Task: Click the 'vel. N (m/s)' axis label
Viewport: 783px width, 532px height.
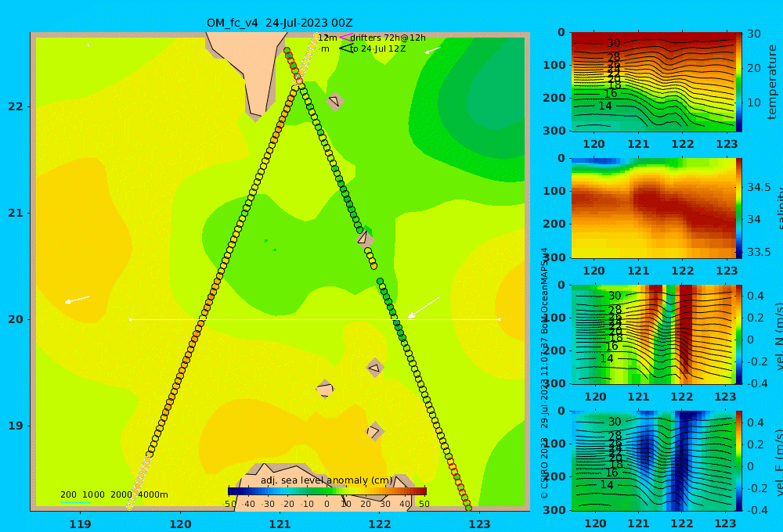Action: 778,336
